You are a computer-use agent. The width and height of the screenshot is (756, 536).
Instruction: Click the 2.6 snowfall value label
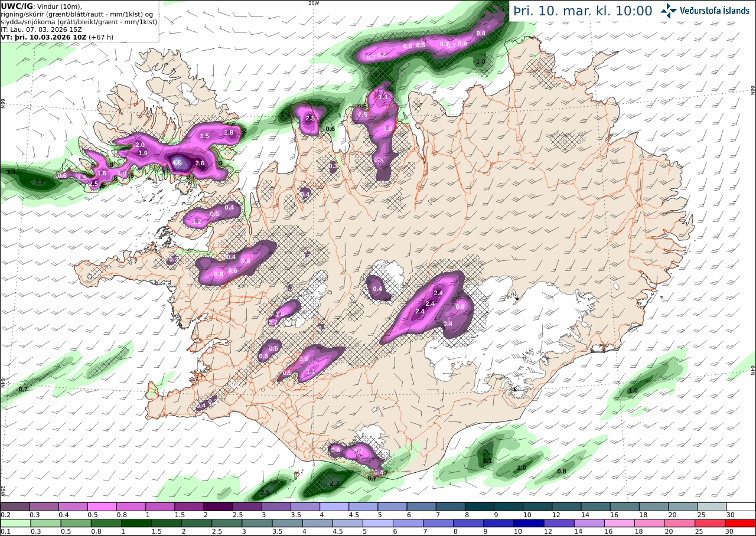[x=200, y=163]
